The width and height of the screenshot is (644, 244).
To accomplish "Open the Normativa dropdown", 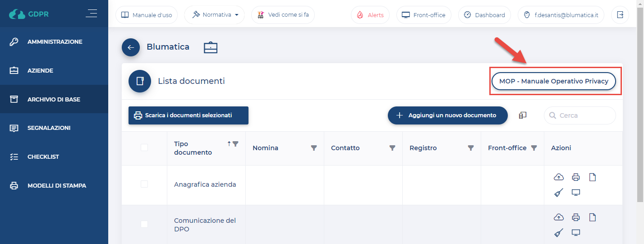I will (x=215, y=15).
